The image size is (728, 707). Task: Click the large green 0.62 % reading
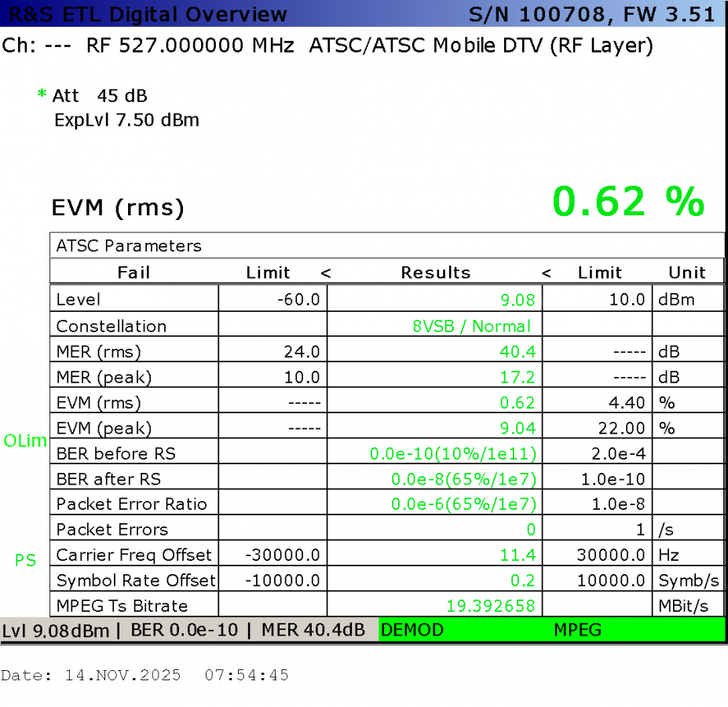628,202
